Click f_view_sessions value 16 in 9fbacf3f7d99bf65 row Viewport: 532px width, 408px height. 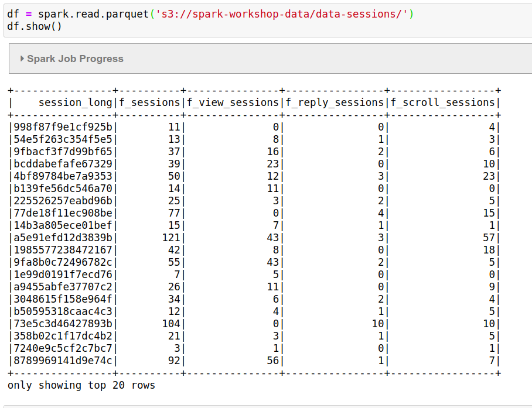[273, 152]
